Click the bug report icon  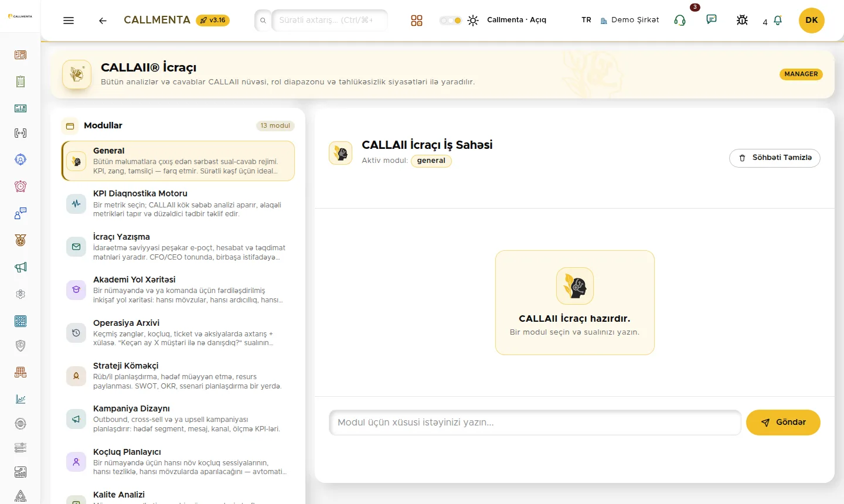click(x=742, y=20)
